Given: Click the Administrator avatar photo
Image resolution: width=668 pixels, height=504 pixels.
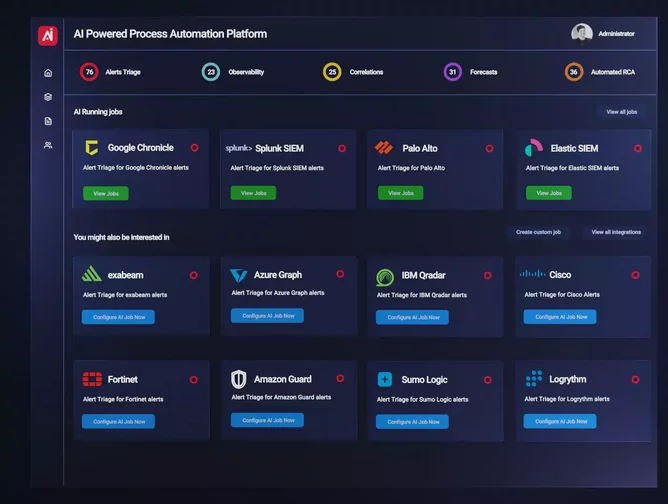Looking at the screenshot, I should tap(582, 34).
